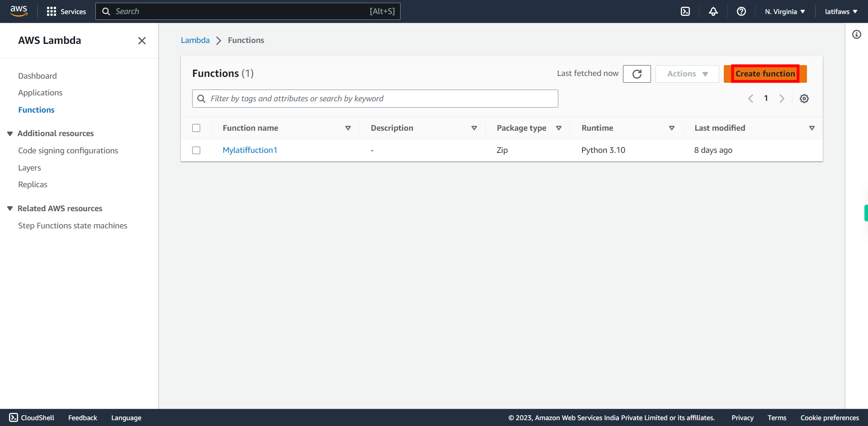Click the AWS top search box
This screenshot has height=426, width=868.
pyautogui.click(x=248, y=11)
